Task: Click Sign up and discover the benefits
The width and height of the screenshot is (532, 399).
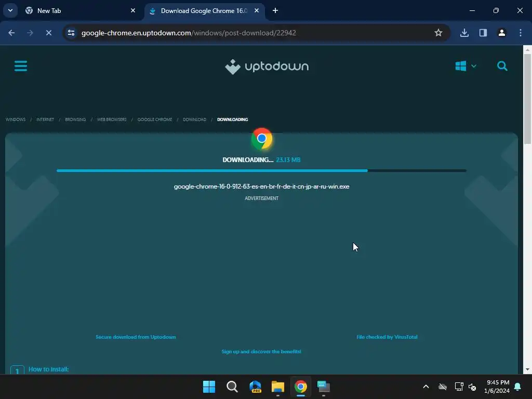Action: click(261, 352)
